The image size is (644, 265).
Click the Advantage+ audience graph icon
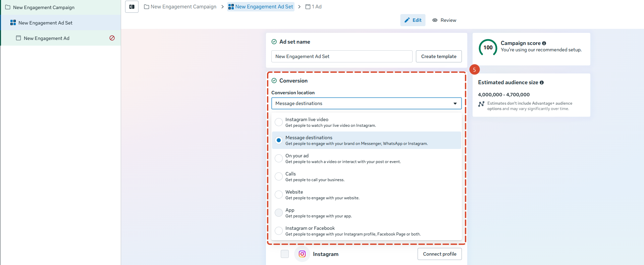[x=481, y=104]
